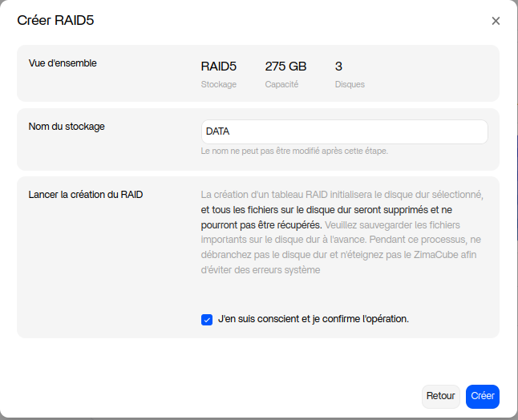Viewport: 518px width, 420px height.
Task: Click the 'Stockage' caption under RAID5
Action: [x=218, y=84]
